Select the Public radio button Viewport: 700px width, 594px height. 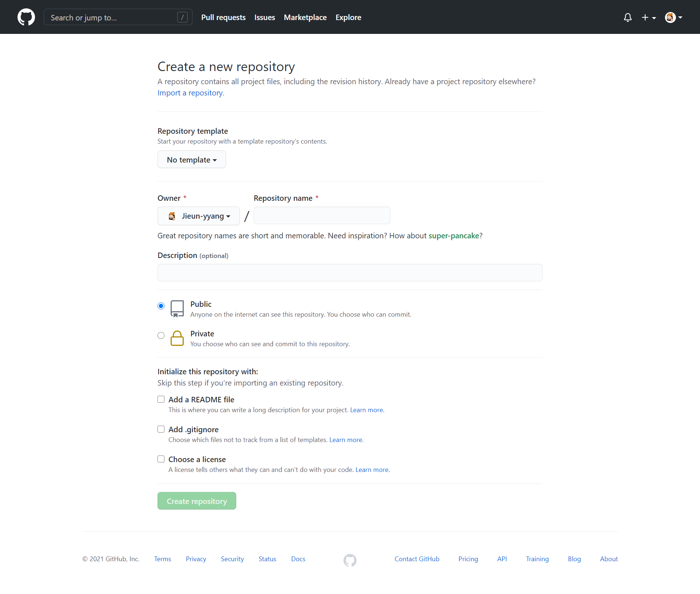pyautogui.click(x=161, y=306)
